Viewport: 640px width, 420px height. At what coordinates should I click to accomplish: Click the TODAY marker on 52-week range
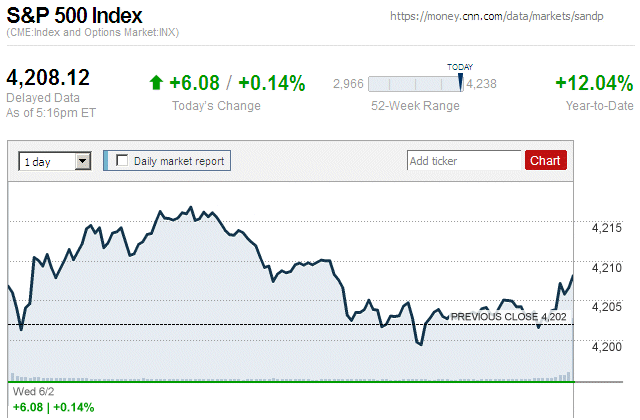click(460, 81)
